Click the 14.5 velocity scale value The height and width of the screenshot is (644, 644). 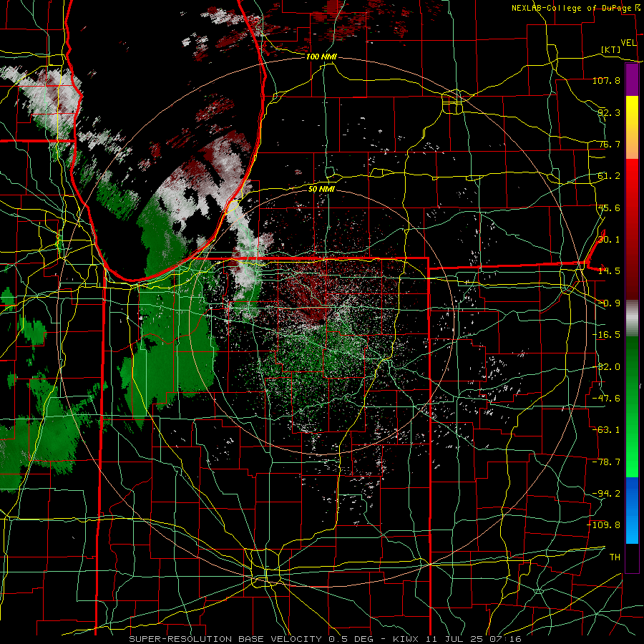[x=609, y=271]
